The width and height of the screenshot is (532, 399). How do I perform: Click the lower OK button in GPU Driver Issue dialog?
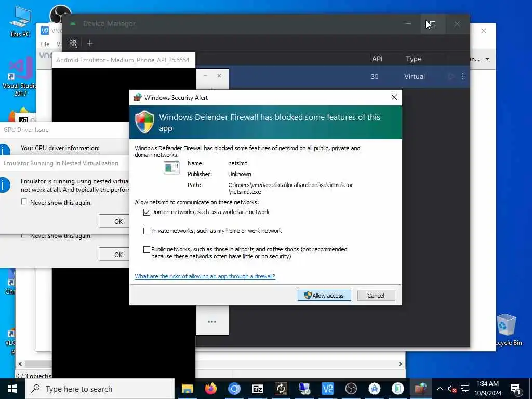[114, 255]
